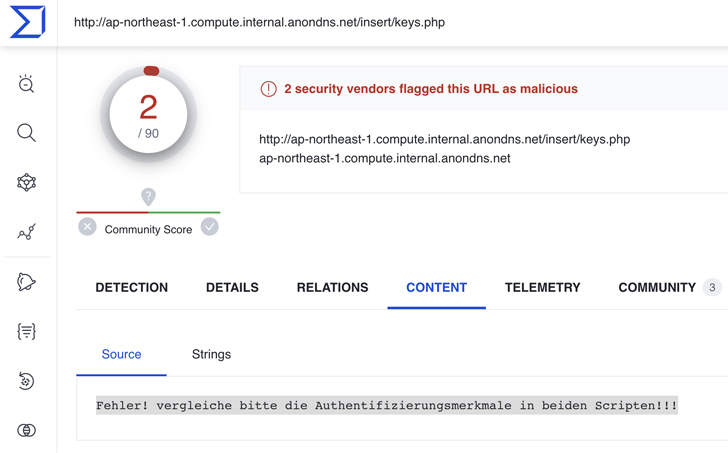The width and height of the screenshot is (728, 453).
Task: Open the graph network node icon
Action: [27, 183]
